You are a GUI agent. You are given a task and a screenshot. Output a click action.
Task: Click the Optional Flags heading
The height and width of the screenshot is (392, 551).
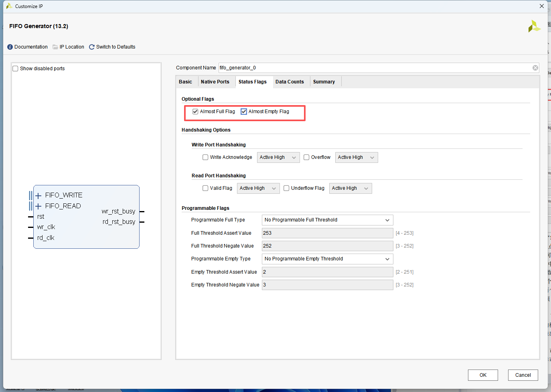(198, 99)
